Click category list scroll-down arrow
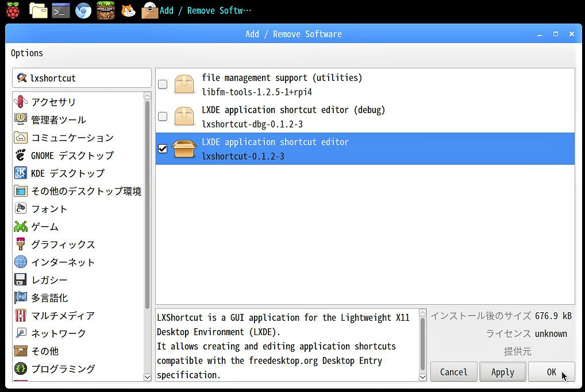This screenshot has height=392, width=585. (x=147, y=377)
